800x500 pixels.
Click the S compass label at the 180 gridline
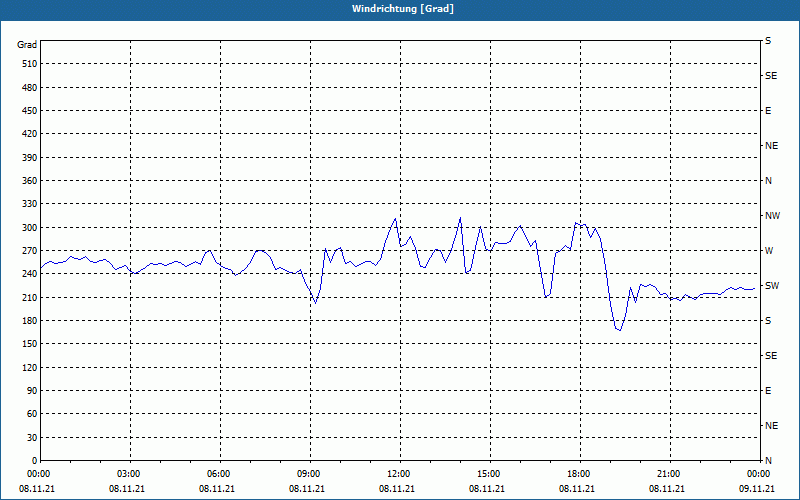[x=768, y=321]
